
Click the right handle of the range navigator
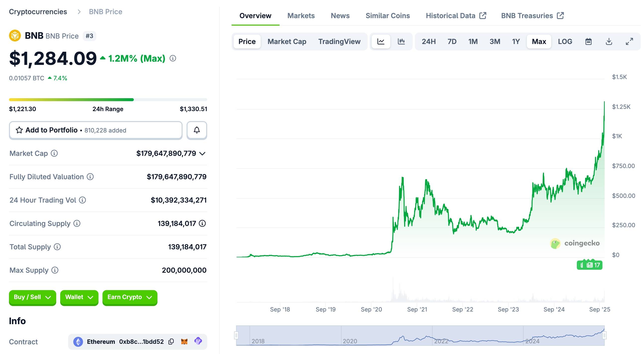(604, 335)
